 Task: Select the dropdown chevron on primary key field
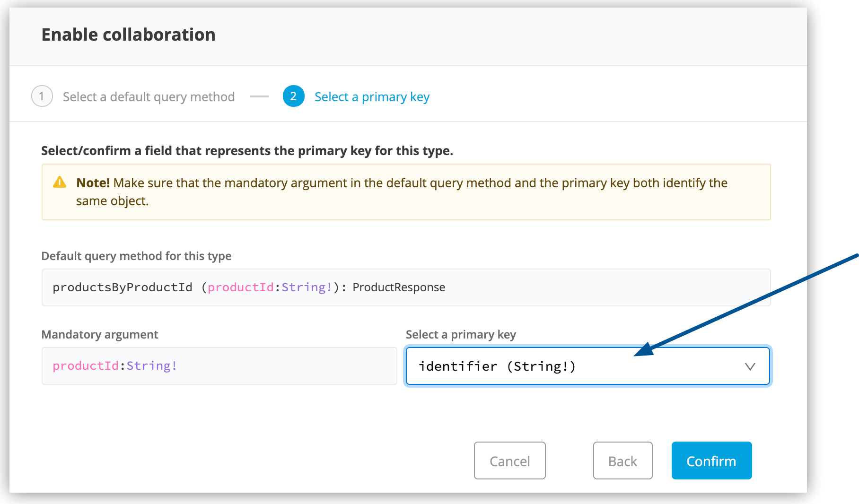point(749,366)
